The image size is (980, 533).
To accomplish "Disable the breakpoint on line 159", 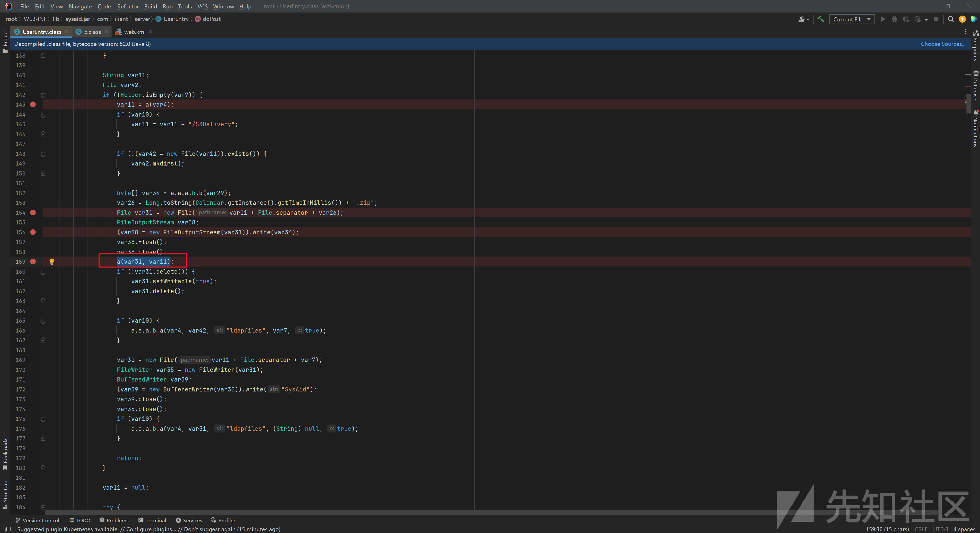I will click(33, 262).
